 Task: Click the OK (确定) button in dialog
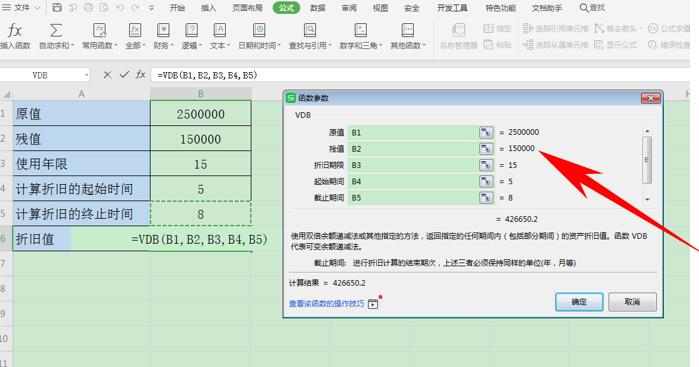click(x=579, y=302)
